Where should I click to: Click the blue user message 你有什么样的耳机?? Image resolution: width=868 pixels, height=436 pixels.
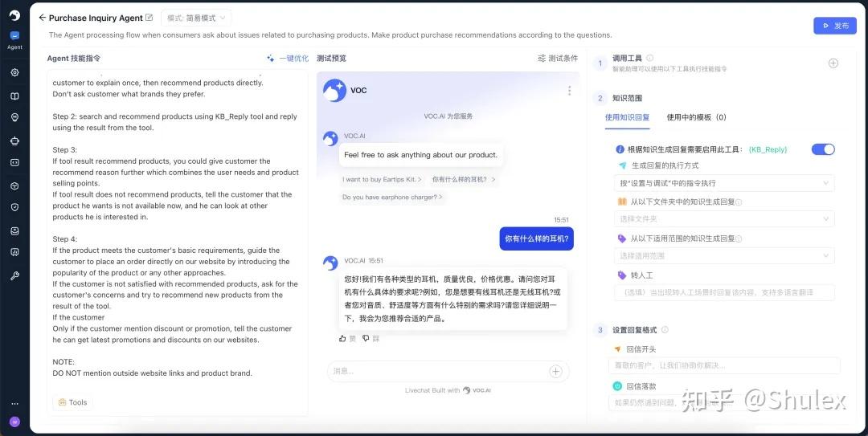536,239
